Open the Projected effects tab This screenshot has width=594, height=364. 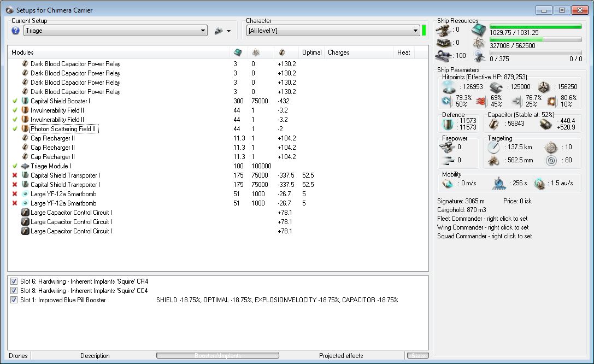(x=340, y=356)
